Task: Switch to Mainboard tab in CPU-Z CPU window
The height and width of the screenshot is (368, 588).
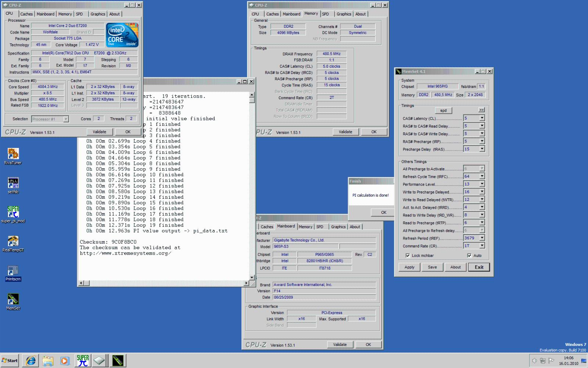Action: tap(46, 14)
